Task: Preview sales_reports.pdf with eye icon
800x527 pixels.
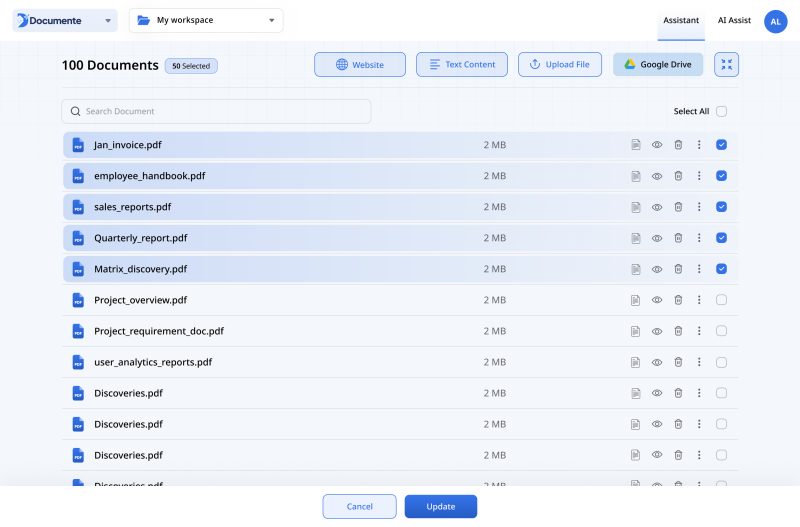Action: [657, 207]
